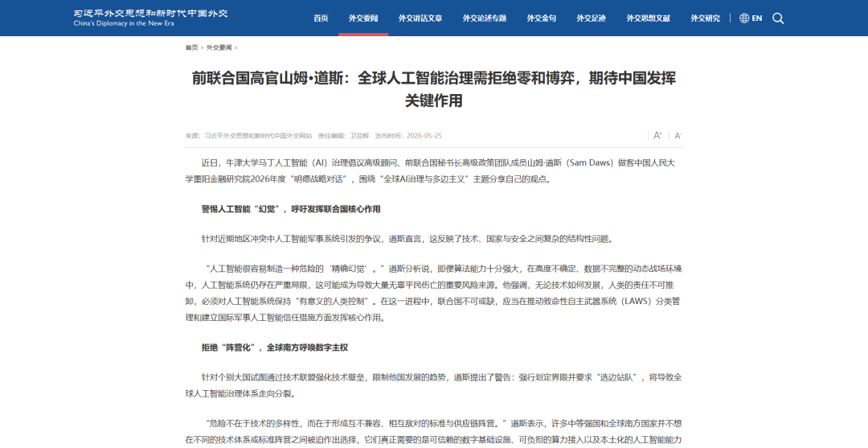
Task: Open 外交研究 nav tab
Action: [706, 18]
